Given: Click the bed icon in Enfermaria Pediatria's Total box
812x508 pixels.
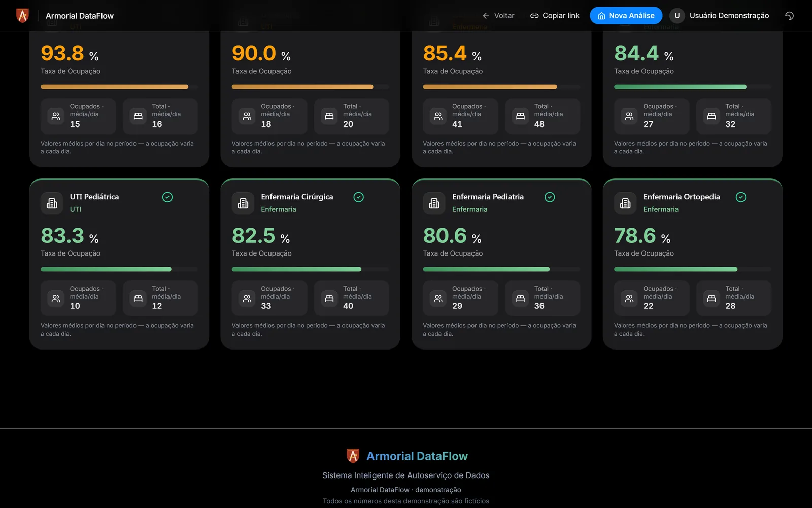Looking at the screenshot, I should point(520,298).
